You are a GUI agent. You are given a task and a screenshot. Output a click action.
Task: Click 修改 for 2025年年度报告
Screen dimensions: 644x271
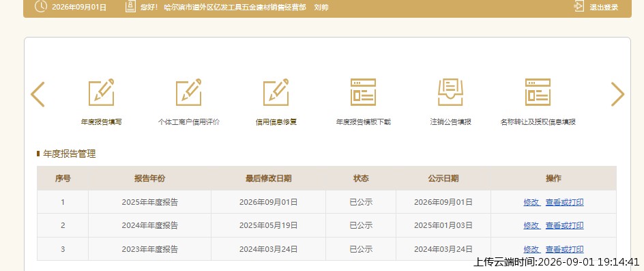(x=532, y=202)
